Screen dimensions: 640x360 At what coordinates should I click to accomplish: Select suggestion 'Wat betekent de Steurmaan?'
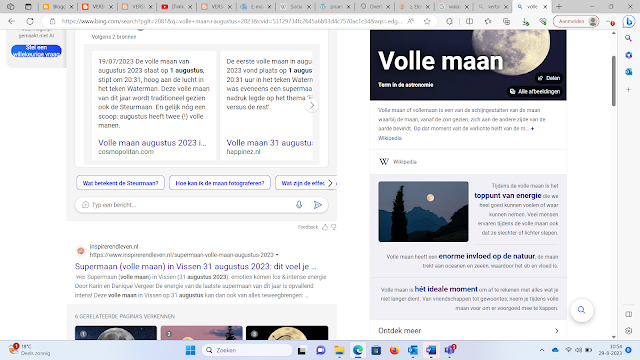(120, 183)
